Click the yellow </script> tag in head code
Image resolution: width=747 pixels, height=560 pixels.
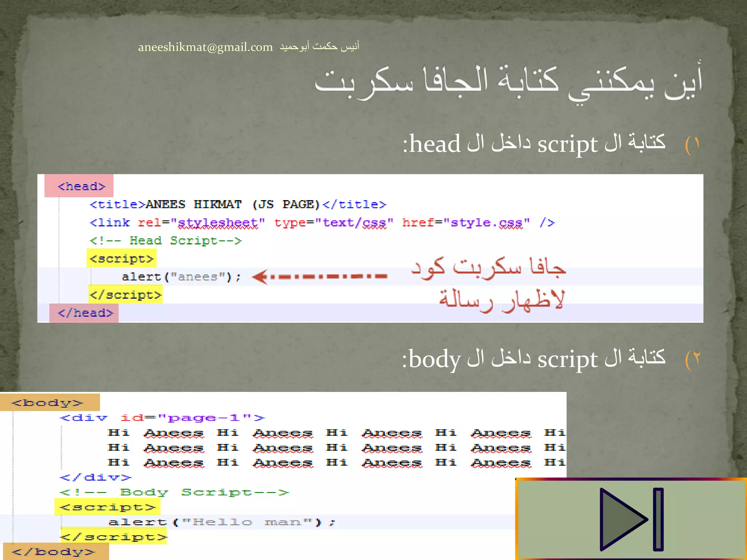click(x=126, y=295)
